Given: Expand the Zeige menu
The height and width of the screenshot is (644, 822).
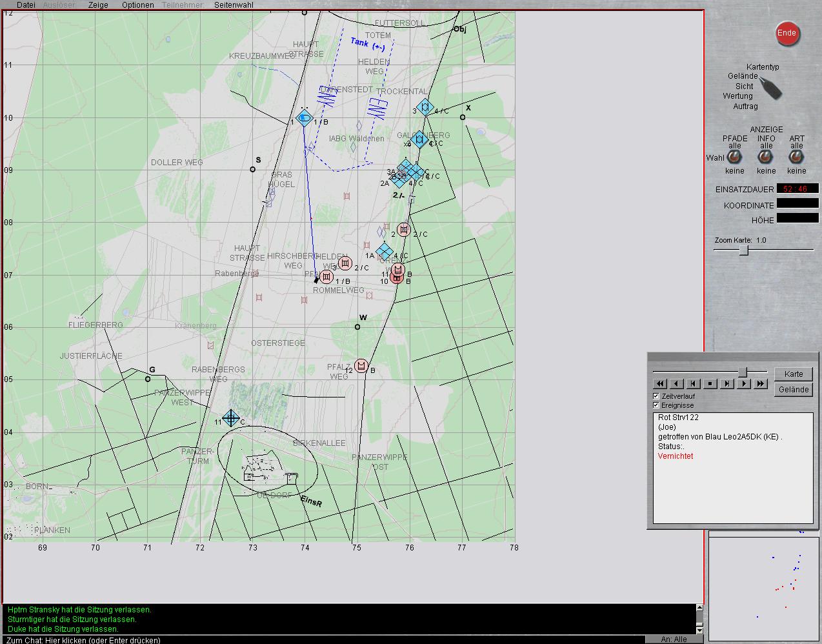Looking at the screenshot, I should [x=98, y=5].
